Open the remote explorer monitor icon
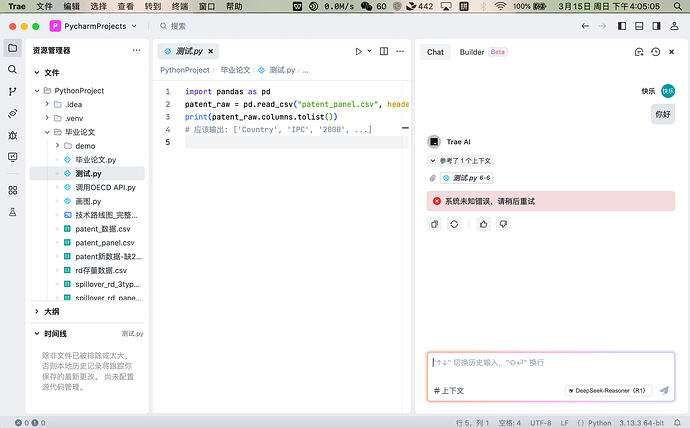 [x=13, y=157]
